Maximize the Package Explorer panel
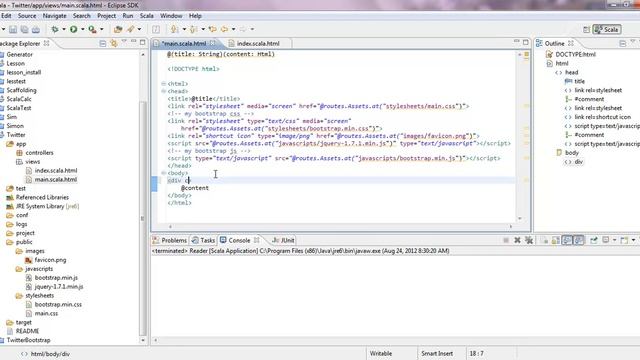This screenshot has height=360, width=640. 142,42
